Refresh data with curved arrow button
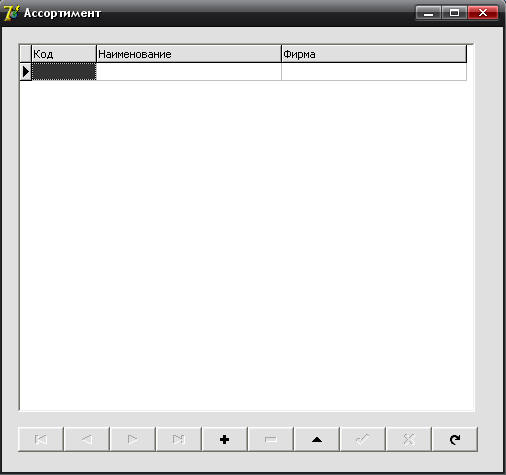The width and height of the screenshot is (506, 475). (455, 439)
